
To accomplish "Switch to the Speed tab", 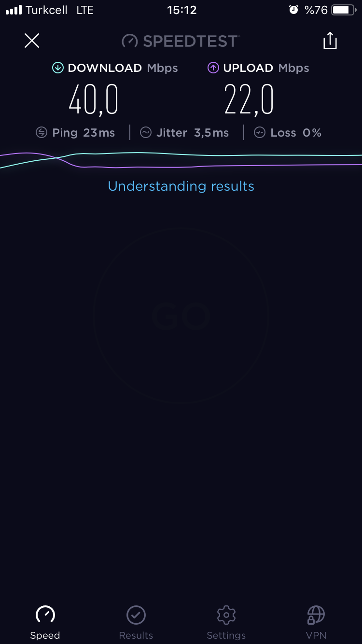I will [45, 622].
